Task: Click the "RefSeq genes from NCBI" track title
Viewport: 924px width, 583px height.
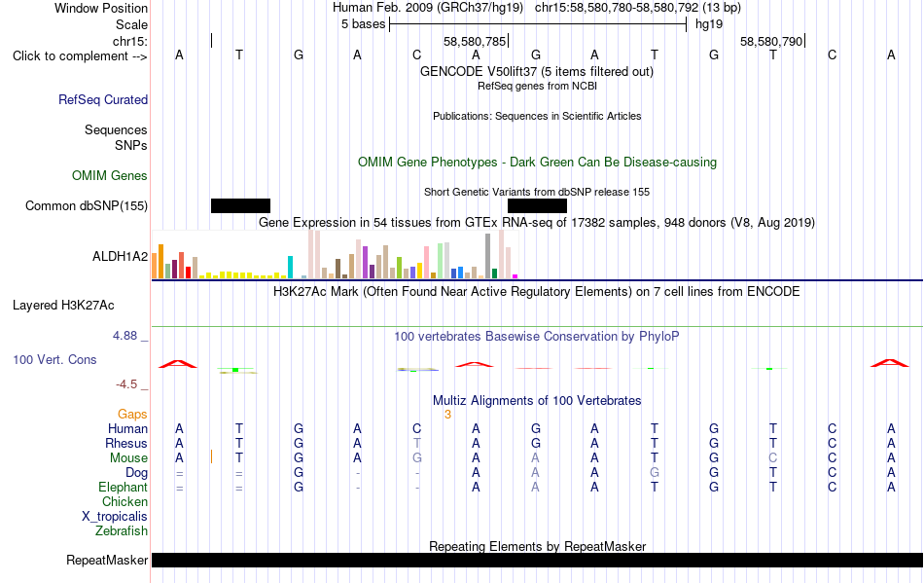Action: (537, 86)
